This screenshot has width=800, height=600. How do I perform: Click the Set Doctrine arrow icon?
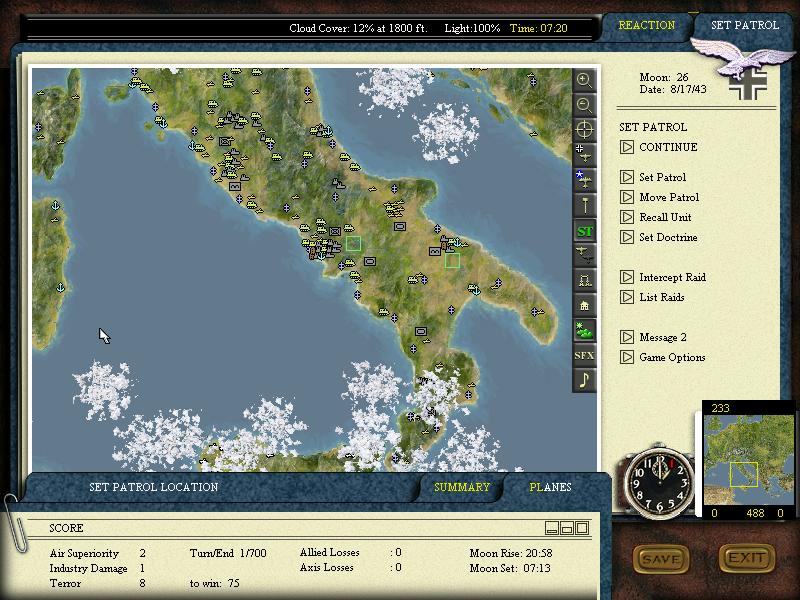[627, 237]
